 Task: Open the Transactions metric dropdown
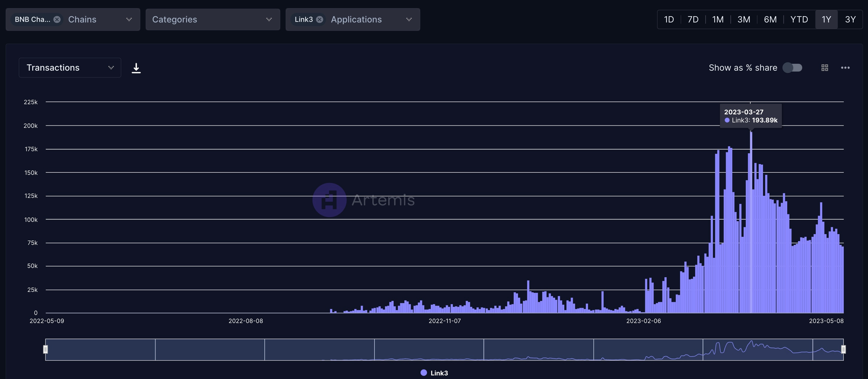coord(70,68)
